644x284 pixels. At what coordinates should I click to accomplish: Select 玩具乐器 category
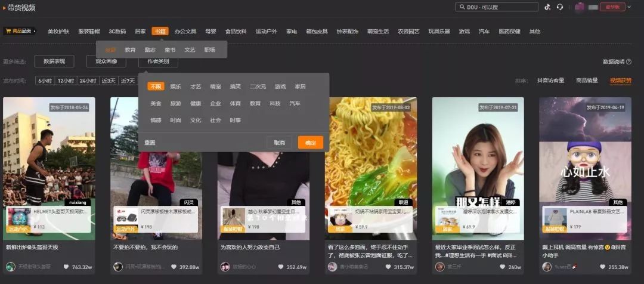click(x=439, y=32)
